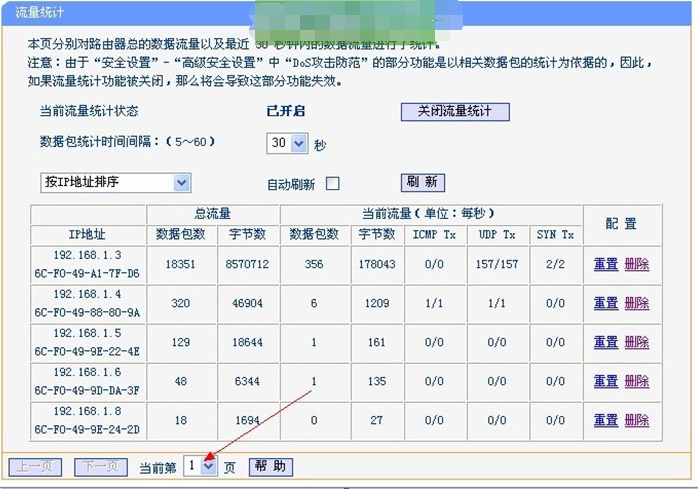
Task: Click the 刷新 button
Action: point(422,182)
